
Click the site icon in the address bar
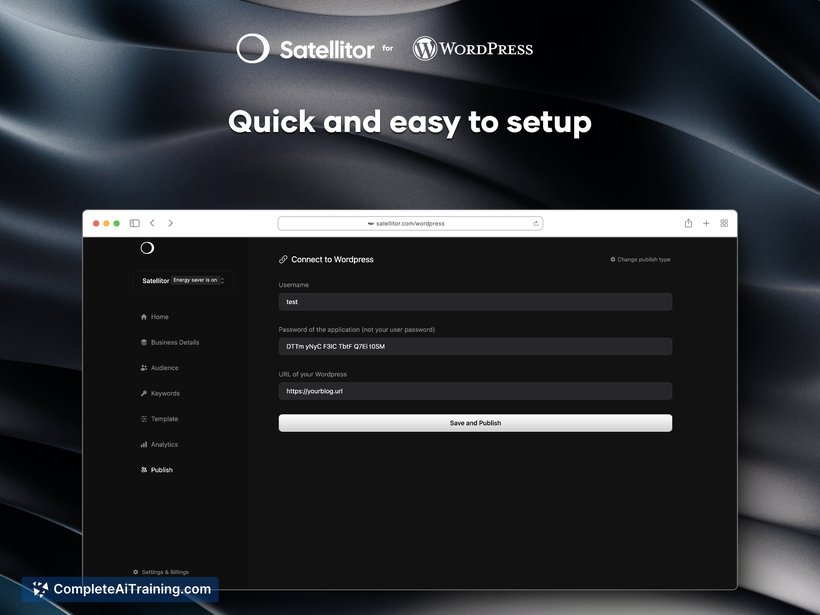coord(371,223)
